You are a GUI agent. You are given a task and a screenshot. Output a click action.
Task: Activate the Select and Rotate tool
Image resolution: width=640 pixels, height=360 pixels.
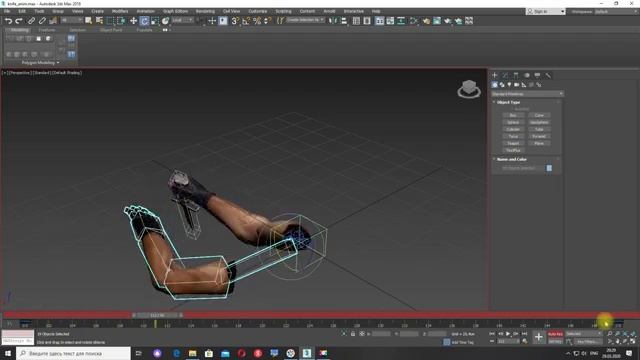pos(144,21)
